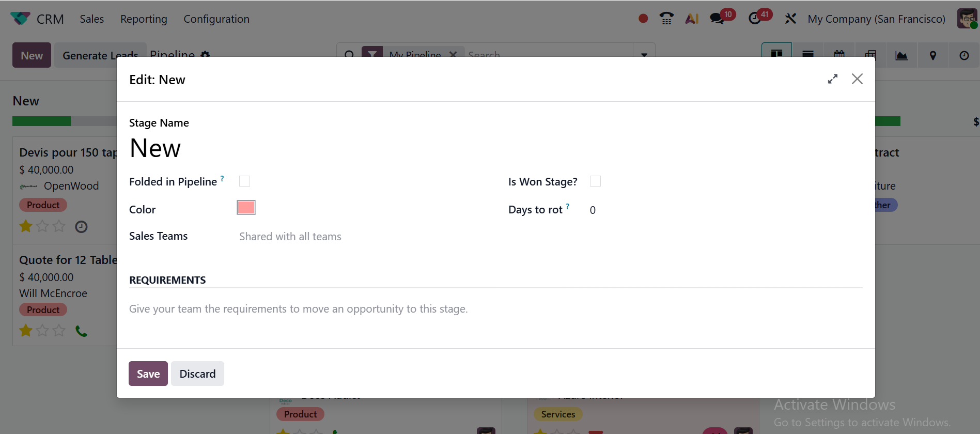Viewport: 980px width, 434px height.
Task: Open the AI assistant icon
Action: 692,19
